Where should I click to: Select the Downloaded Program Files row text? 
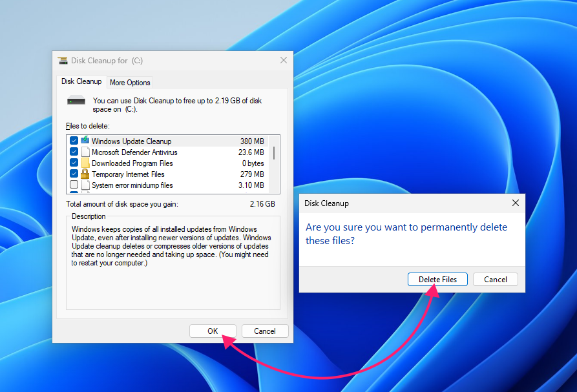132,163
